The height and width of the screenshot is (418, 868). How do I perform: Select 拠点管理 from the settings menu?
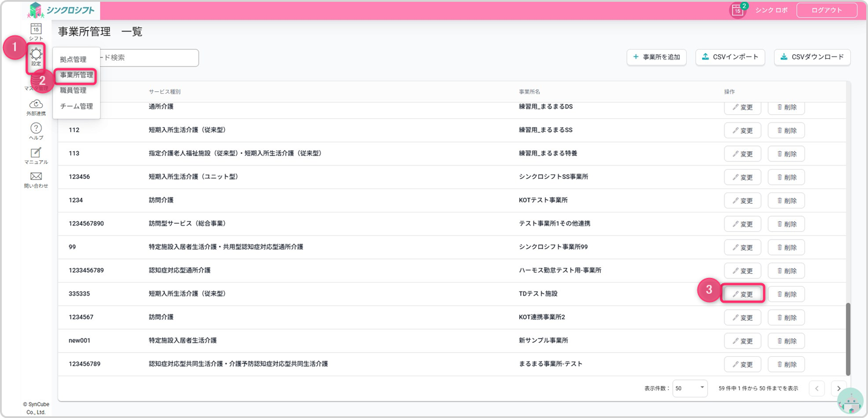click(73, 59)
